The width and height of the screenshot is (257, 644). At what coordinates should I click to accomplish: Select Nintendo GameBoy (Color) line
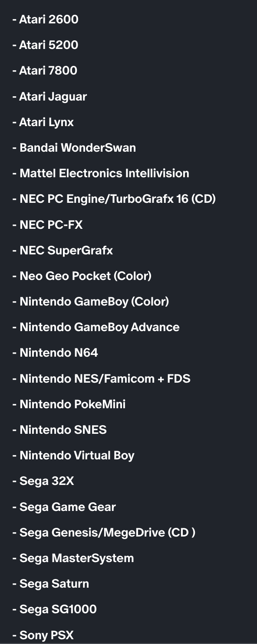coord(91,302)
